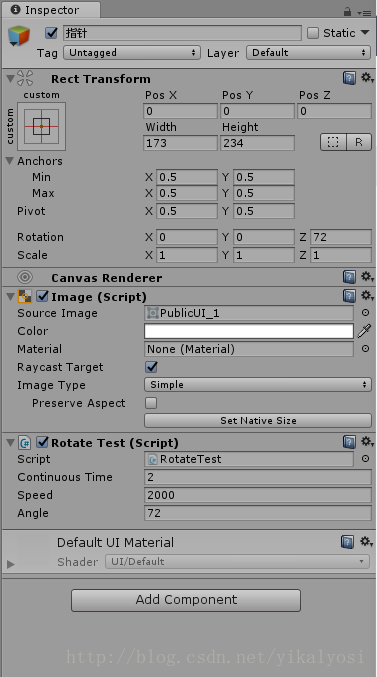Click the Set Native Size button

pyautogui.click(x=258, y=421)
